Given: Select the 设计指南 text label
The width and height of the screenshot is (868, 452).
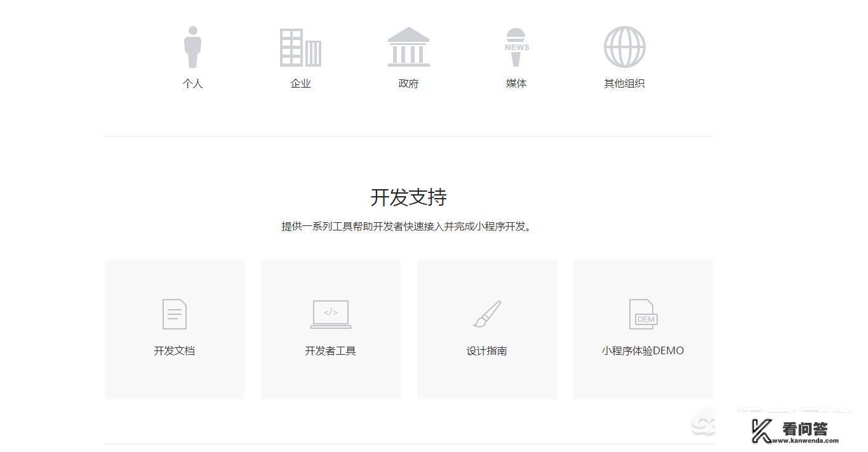Looking at the screenshot, I should click(x=486, y=350).
